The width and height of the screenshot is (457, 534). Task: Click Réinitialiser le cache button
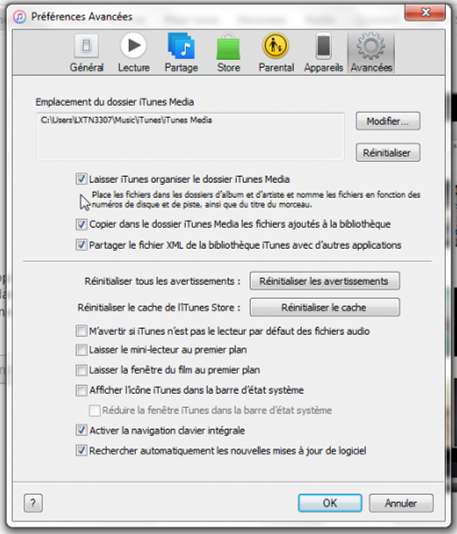tap(325, 308)
